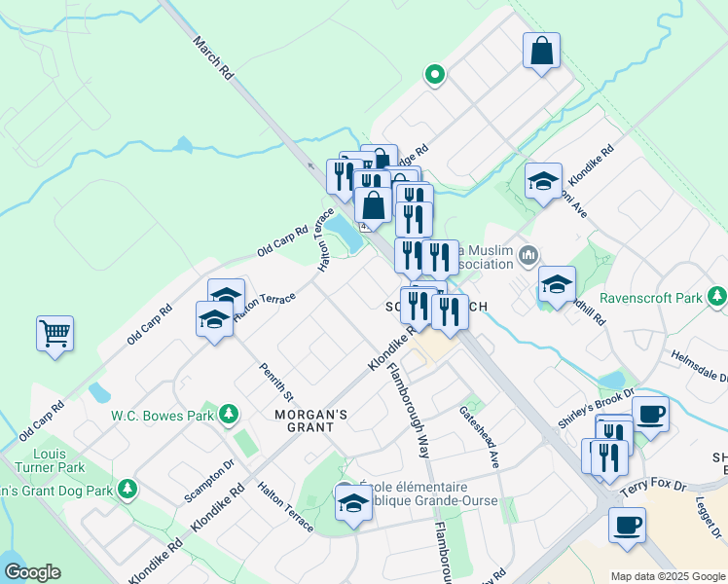
Task: Open the school marker at École élémentaire Grande-Ourse
Action: pos(354,505)
